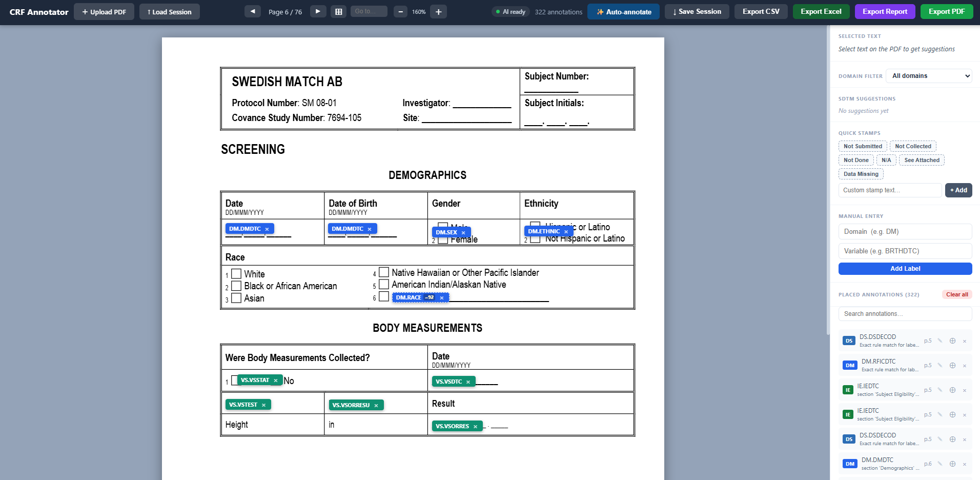Focus the Domain manual entry field
The image size is (980, 480).
[905, 231]
